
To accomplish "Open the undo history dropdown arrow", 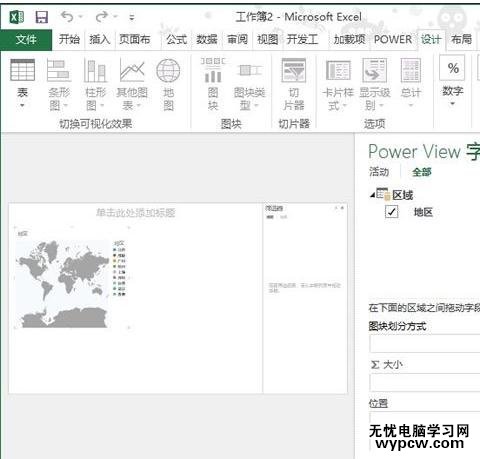I will click(81, 17).
